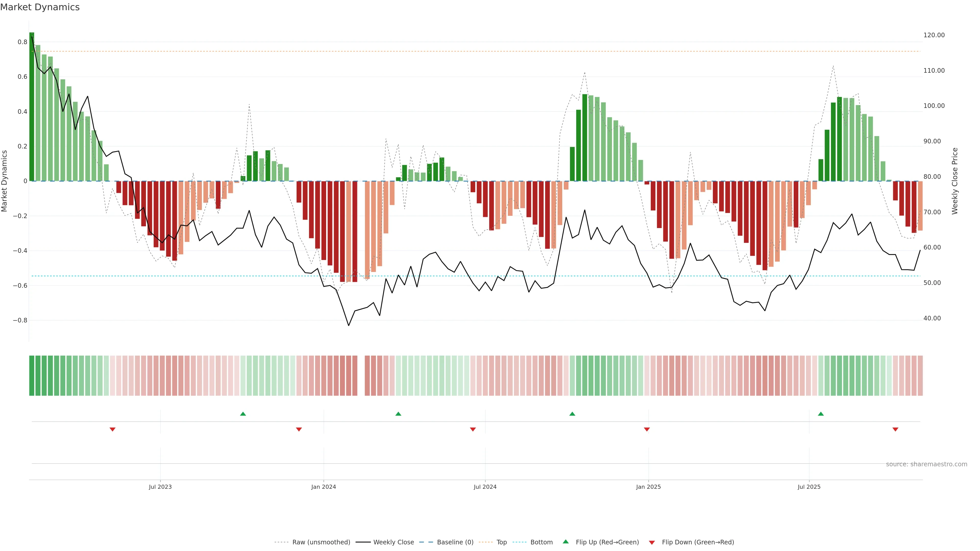Screen dimensions: 980x551
Task: Toggle Flip Down (Green→Red) legend entry
Action: (x=698, y=542)
